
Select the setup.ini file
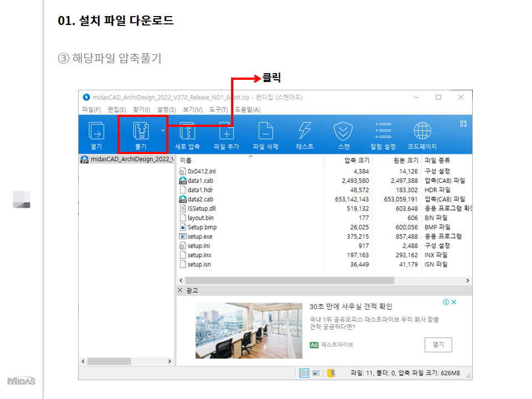pyautogui.click(x=198, y=245)
